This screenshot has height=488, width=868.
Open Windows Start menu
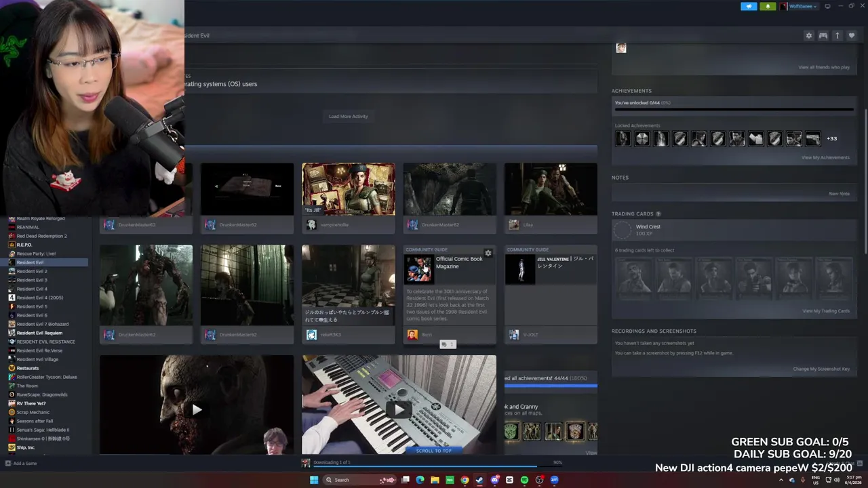coord(313,480)
